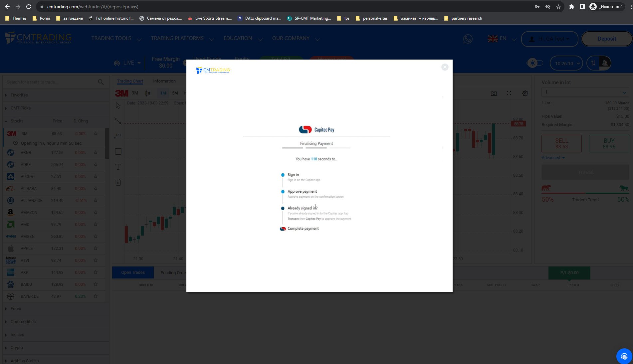
Task: Select the cursor pointer drawing tool
Action: pos(118,105)
